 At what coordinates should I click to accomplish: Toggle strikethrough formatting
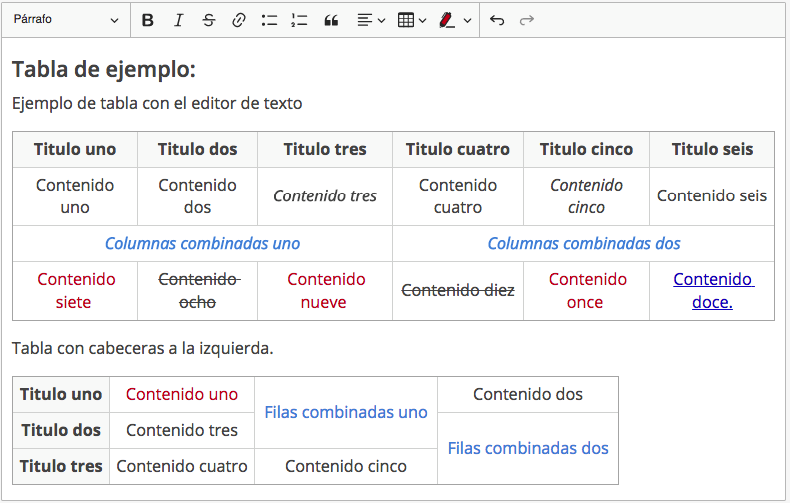pyautogui.click(x=208, y=20)
